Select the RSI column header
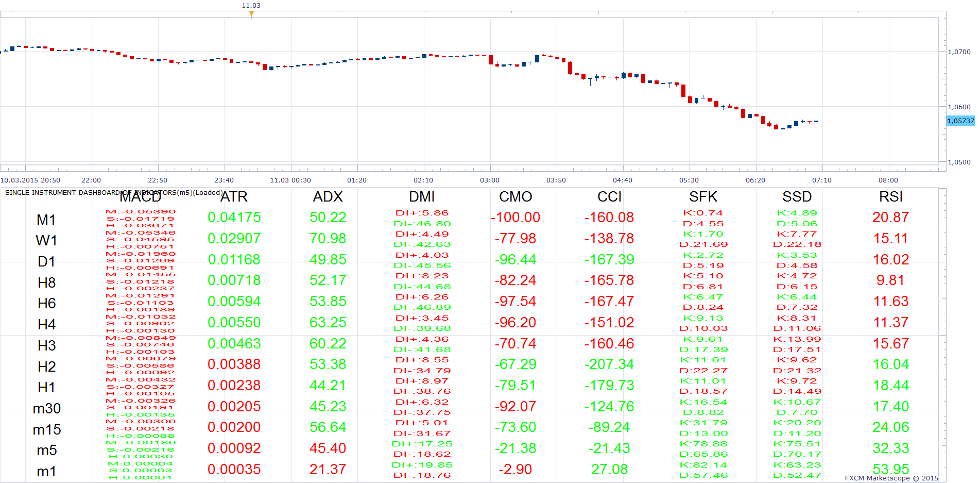Viewport: 980px width, 483px height. pyautogui.click(x=891, y=197)
